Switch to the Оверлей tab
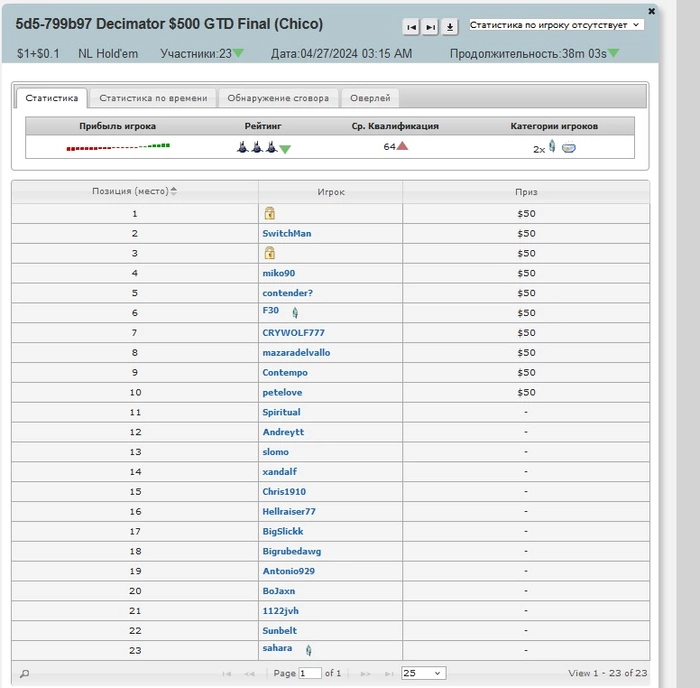The width and height of the screenshot is (700, 688). [370, 98]
